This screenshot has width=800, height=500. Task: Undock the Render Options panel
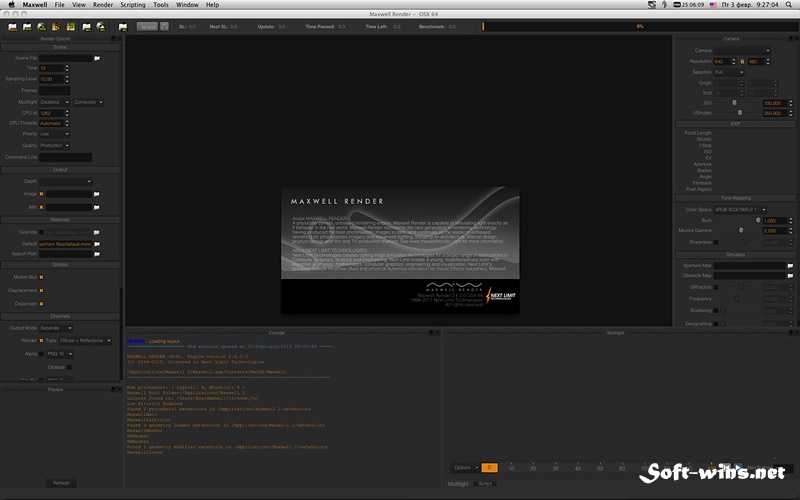point(113,39)
